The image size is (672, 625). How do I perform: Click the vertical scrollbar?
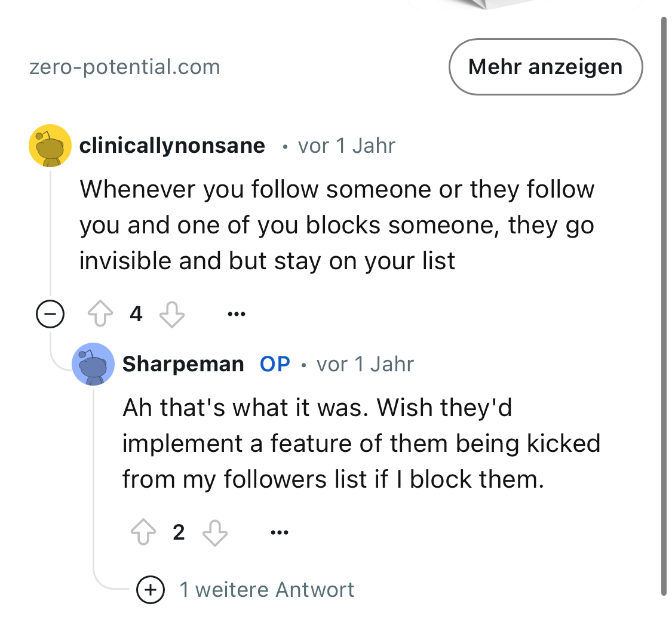coord(664,298)
